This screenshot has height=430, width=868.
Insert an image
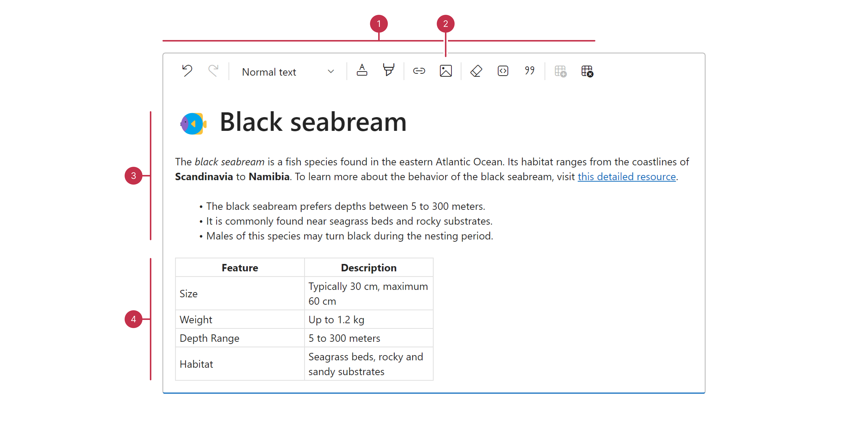445,71
